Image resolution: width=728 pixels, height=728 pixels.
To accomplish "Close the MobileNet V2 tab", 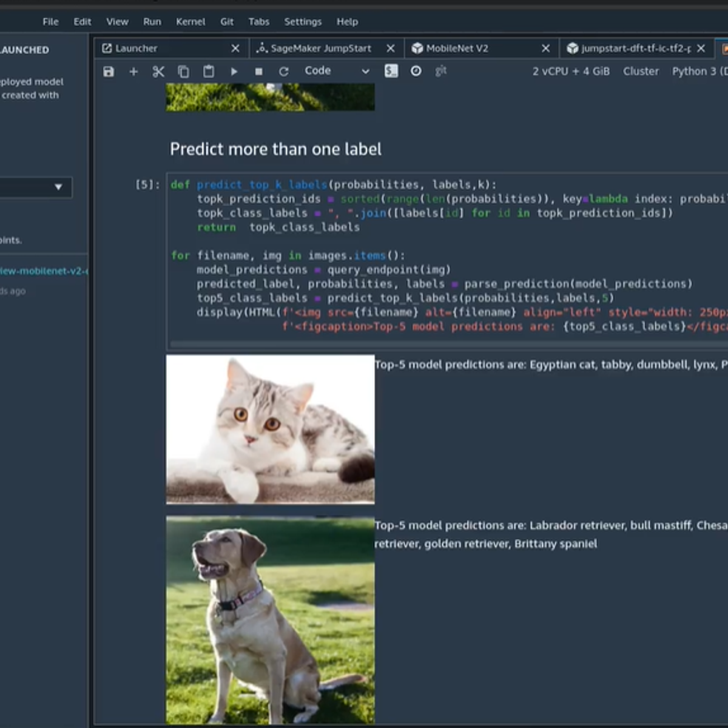I will (546, 49).
